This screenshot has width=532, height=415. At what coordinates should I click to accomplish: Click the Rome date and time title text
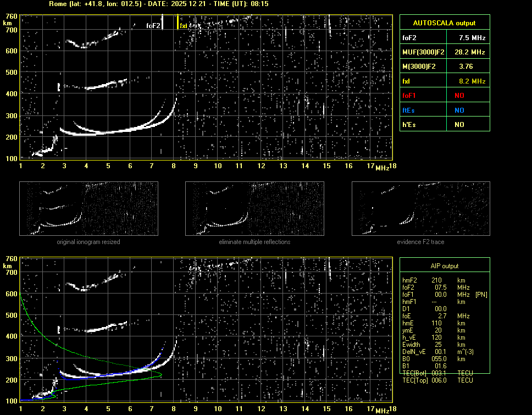click(158, 4)
